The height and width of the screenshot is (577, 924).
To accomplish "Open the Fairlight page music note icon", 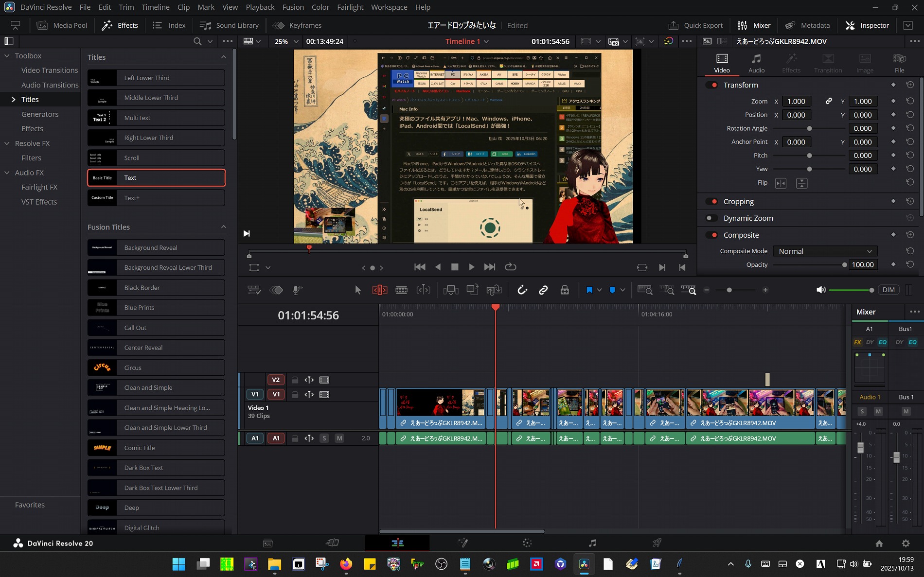I will (x=592, y=543).
